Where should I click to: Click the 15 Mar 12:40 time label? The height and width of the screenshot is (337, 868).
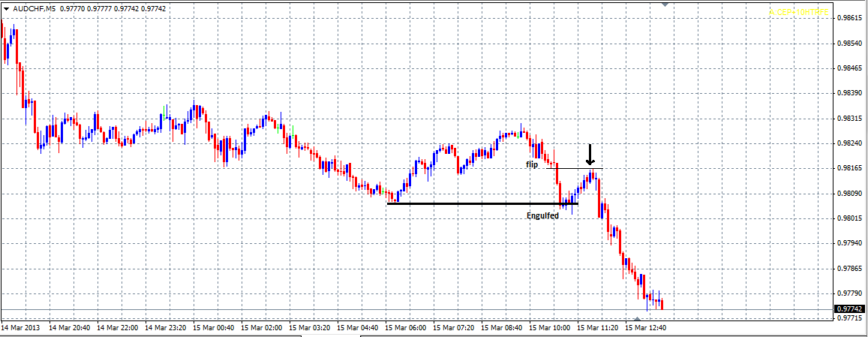click(645, 328)
